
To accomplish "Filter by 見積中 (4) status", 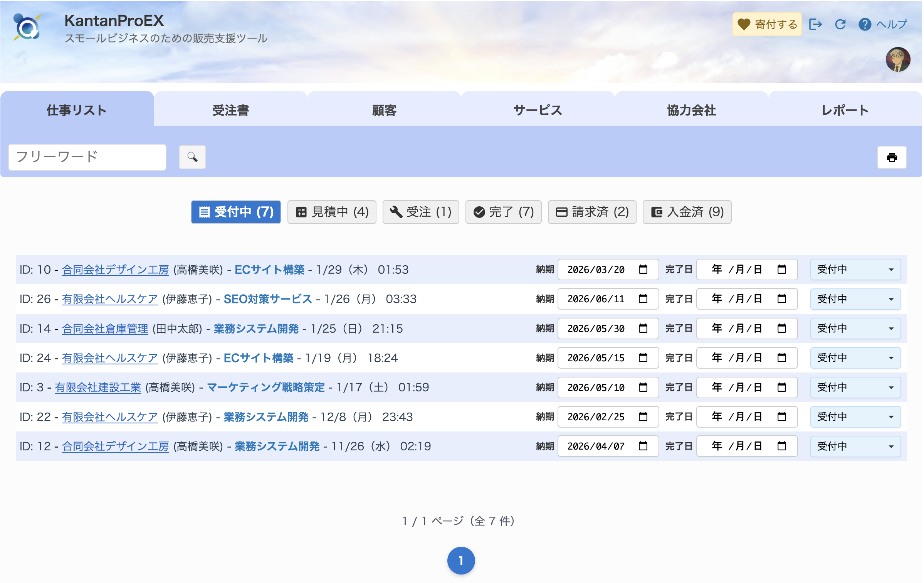I will 332,212.
